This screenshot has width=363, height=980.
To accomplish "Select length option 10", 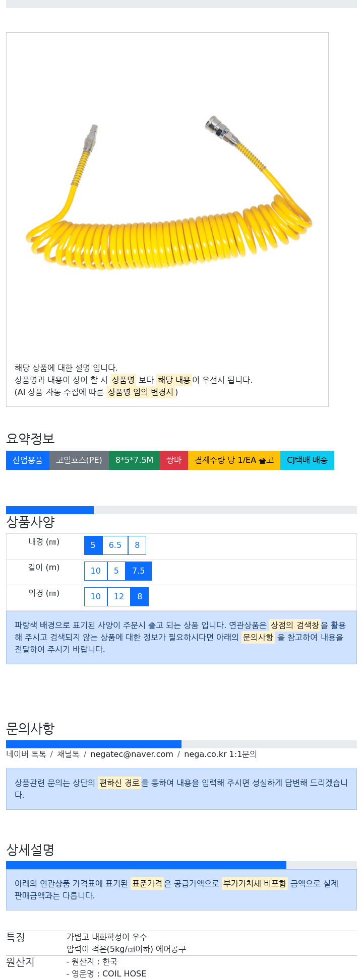I will (x=96, y=571).
